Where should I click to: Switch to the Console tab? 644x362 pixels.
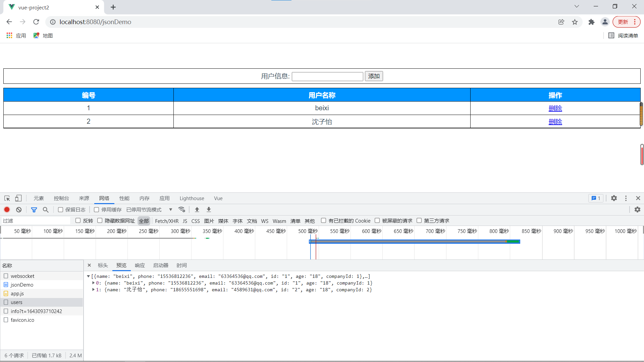pyautogui.click(x=61, y=198)
